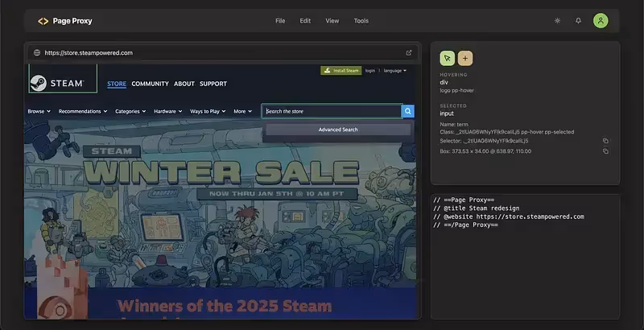Click the Advanced Search button
This screenshot has width=644, height=330.
tap(338, 130)
